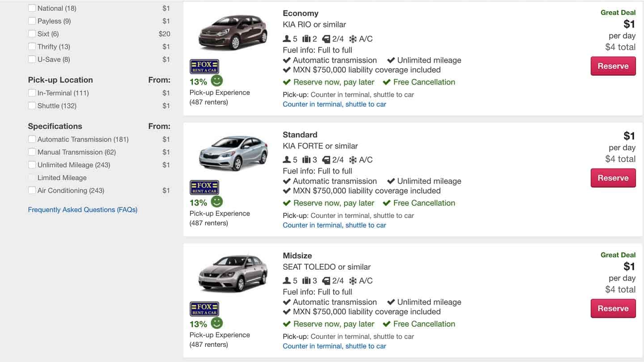The width and height of the screenshot is (644, 362).
Task: Click the SEAT TOLEDO car photo
Action: click(x=232, y=273)
